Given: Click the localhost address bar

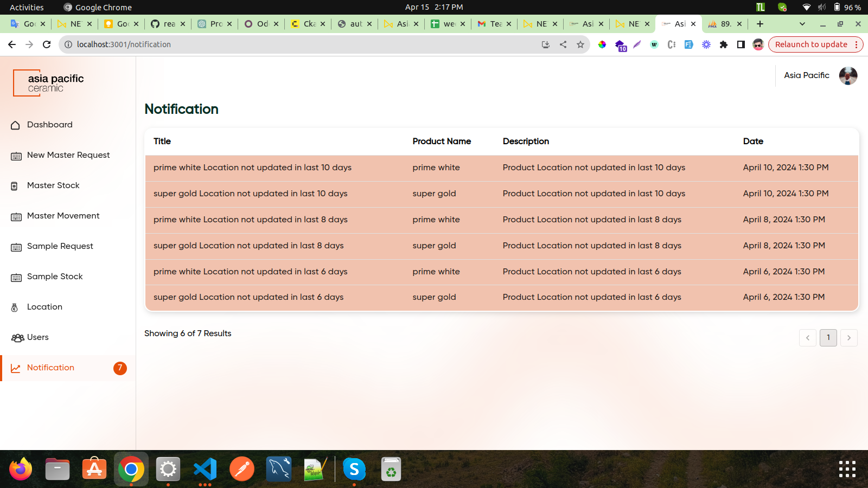Looking at the screenshot, I should 298,44.
